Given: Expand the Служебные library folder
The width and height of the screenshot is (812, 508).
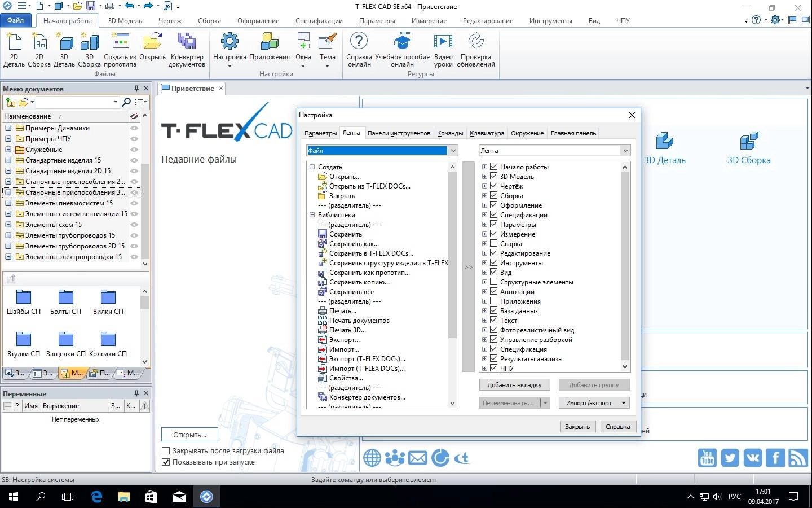Looking at the screenshot, I should pyautogui.click(x=8, y=150).
